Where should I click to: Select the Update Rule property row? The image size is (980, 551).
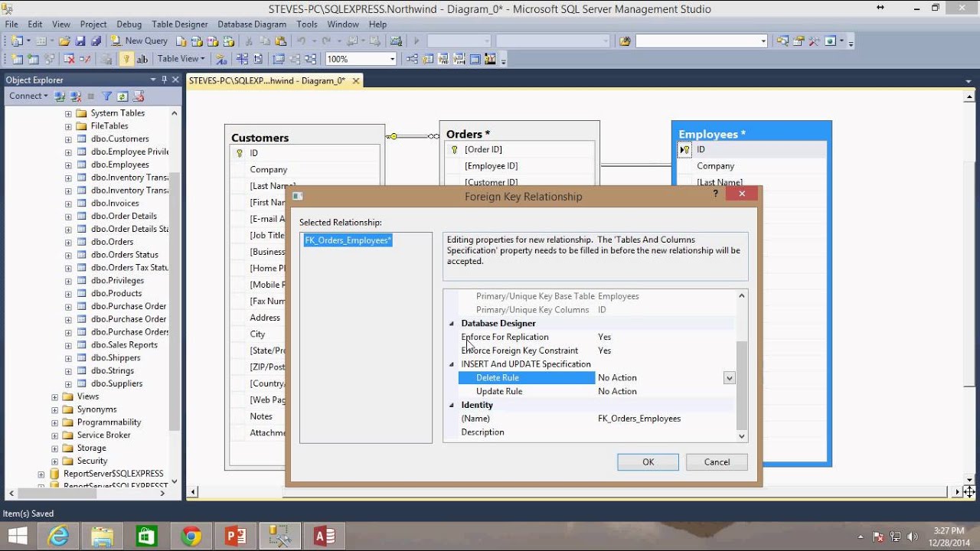(x=596, y=391)
